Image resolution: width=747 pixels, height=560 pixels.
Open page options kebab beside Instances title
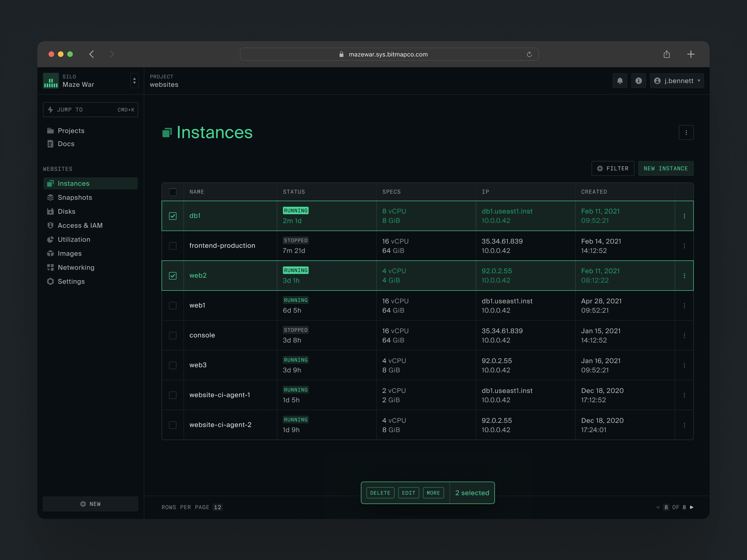coord(686,133)
